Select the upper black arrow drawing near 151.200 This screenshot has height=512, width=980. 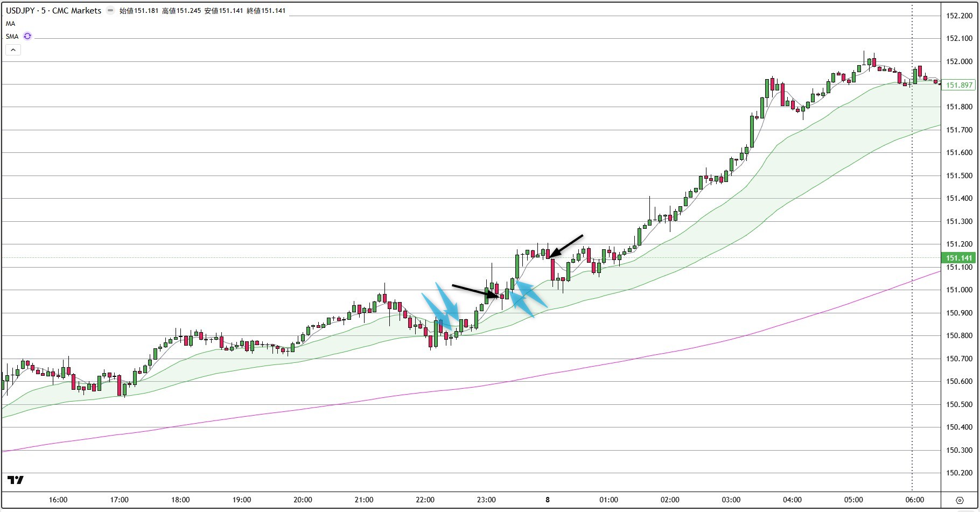point(566,246)
